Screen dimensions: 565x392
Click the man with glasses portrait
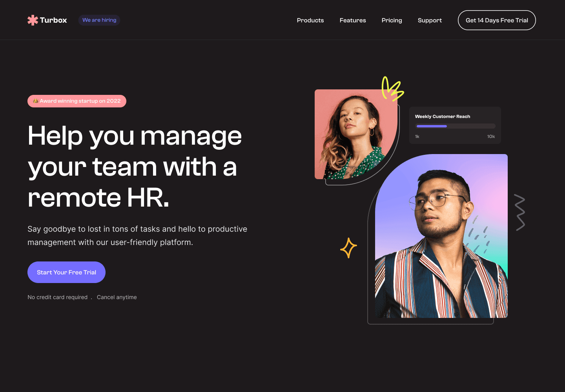click(x=441, y=236)
